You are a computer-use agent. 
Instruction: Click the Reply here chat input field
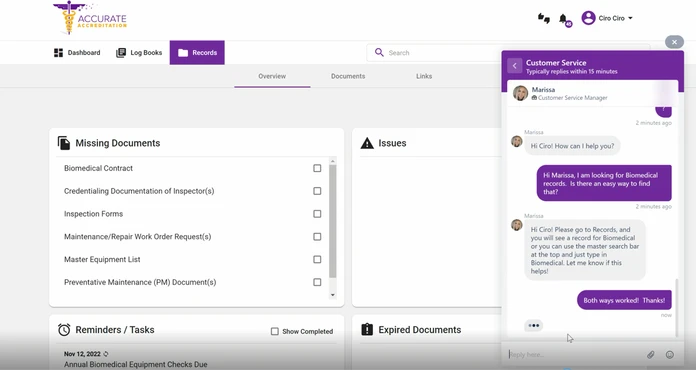[x=574, y=354]
